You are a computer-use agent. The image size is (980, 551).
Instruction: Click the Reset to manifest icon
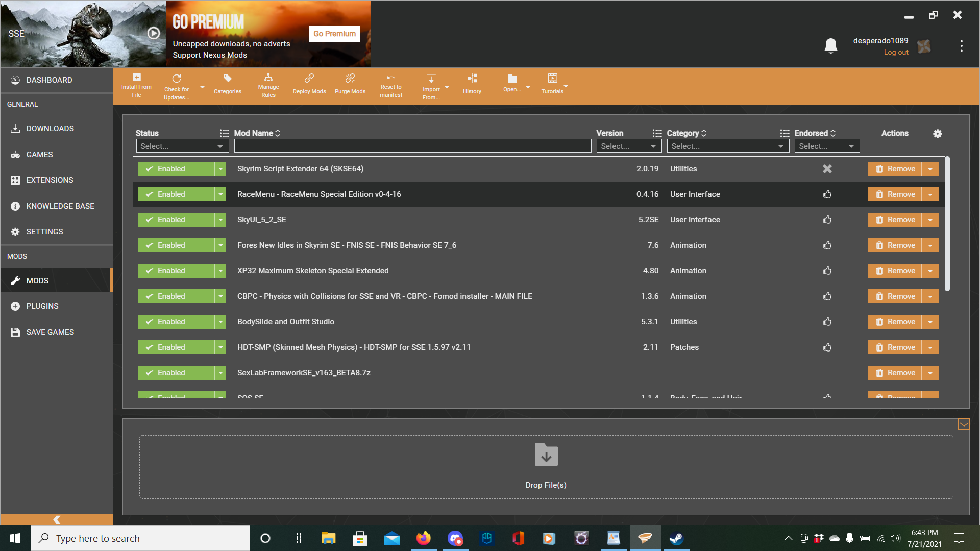tap(391, 85)
